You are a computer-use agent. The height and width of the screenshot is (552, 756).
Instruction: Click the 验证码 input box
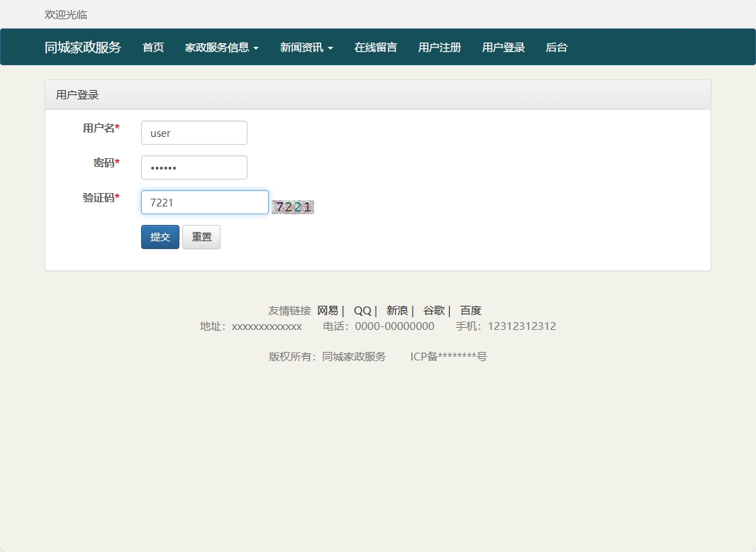[204, 202]
